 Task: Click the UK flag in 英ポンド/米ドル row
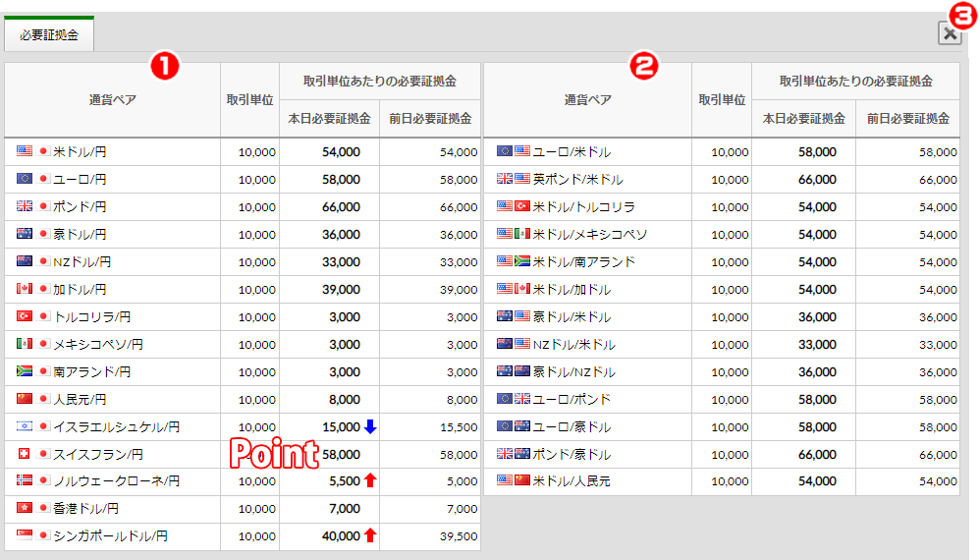[x=505, y=179]
